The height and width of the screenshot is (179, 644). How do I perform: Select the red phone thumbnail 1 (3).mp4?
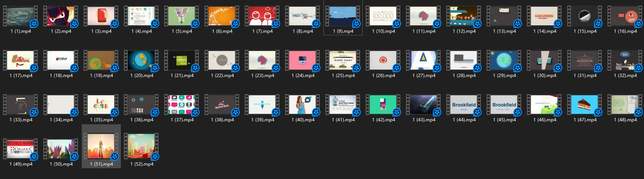point(101,16)
